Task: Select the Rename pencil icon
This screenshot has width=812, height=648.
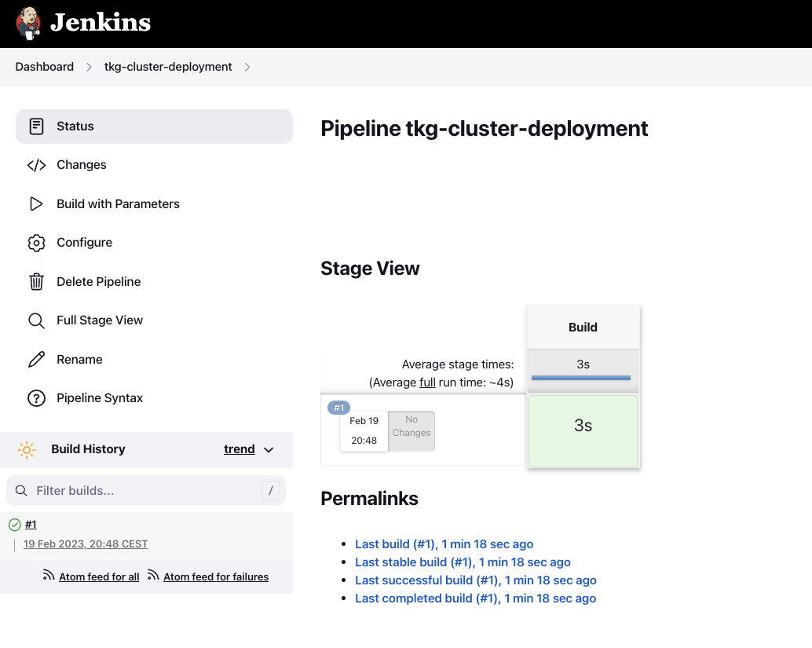Action: [x=36, y=359]
